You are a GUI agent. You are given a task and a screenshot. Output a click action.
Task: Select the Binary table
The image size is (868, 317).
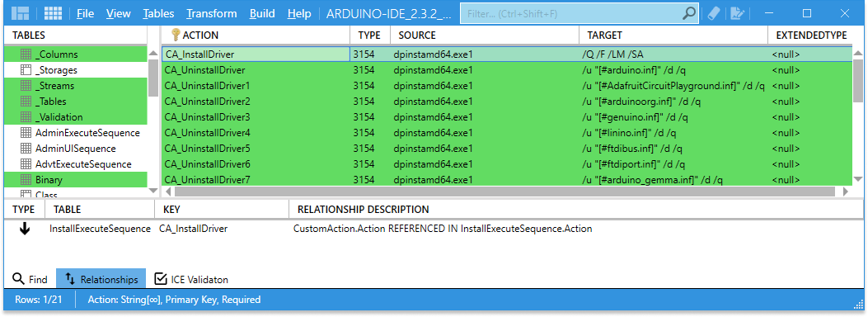coord(76,180)
